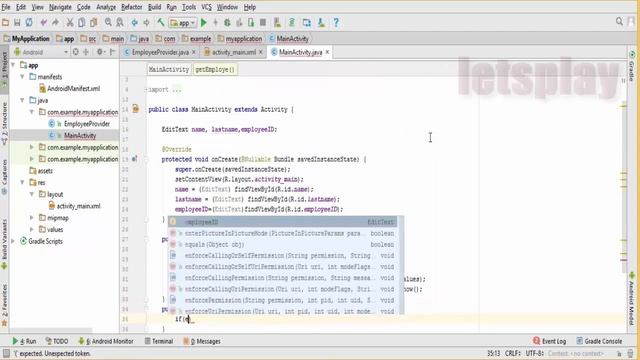This screenshot has height=360, width=640.
Task: Run the app with green play icon
Action: (204, 23)
